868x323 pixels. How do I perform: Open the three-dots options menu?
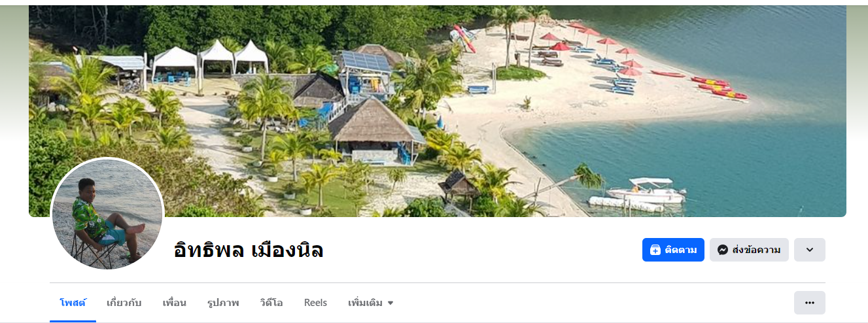click(810, 303)
